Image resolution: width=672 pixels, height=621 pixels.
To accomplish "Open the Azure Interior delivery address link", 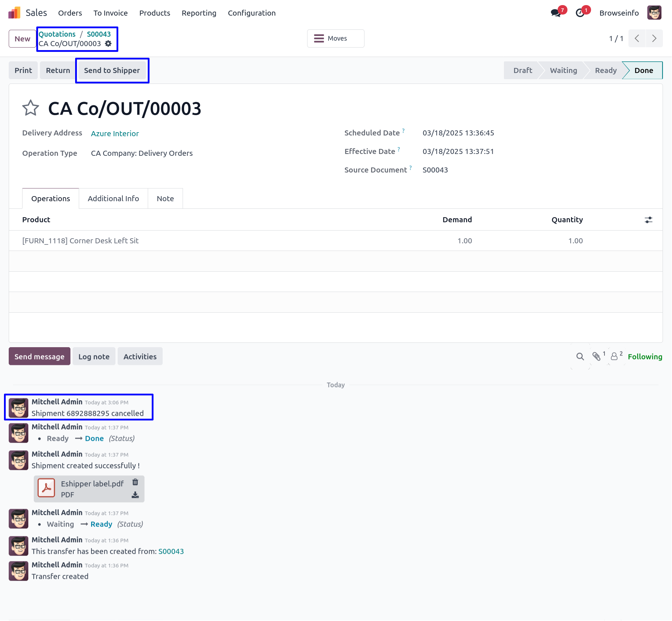I will [115, 134].
